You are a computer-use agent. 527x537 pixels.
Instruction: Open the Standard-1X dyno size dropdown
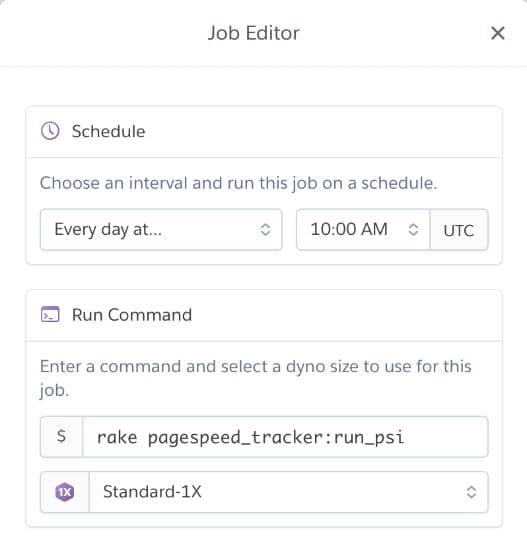(288, 492)
